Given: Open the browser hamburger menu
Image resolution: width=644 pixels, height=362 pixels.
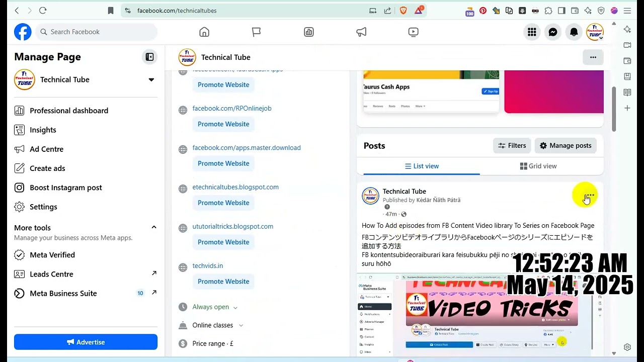Looking at the screenshot, I should point(627,11).
